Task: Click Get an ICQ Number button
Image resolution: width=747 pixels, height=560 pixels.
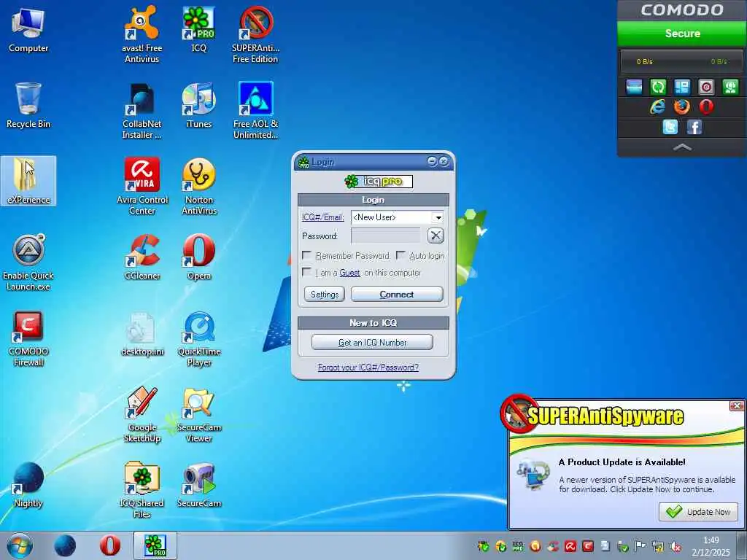Action: point(373,343)
